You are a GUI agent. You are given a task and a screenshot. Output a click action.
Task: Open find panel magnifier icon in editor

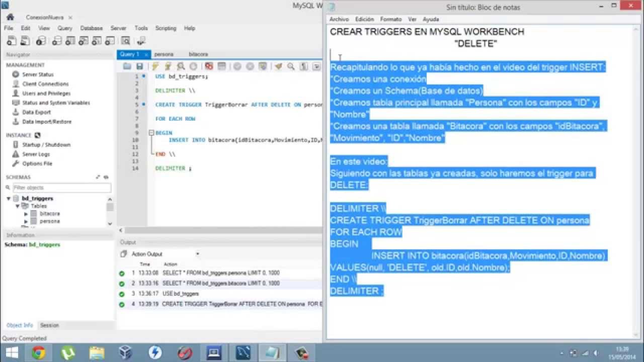coord(291,66)
